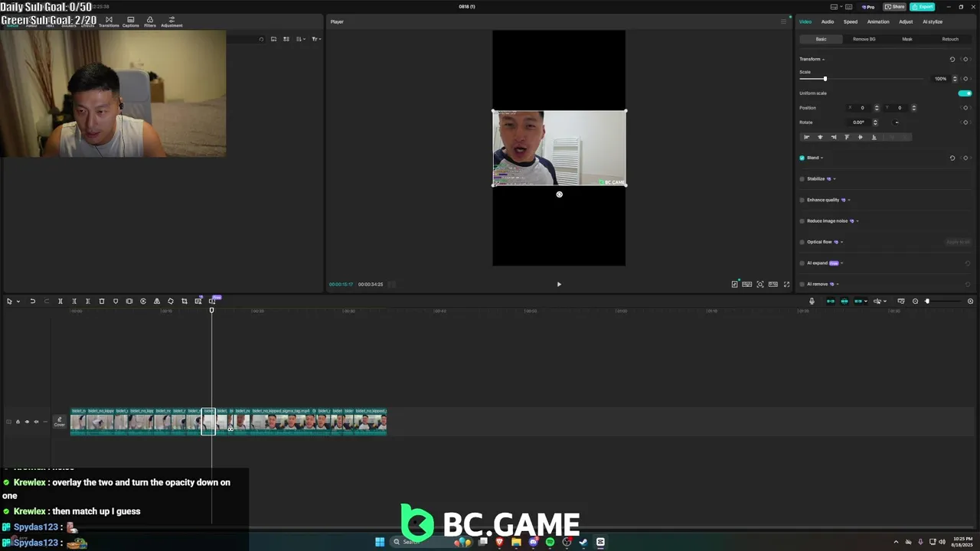Click the Pro button

coord(868,7)
